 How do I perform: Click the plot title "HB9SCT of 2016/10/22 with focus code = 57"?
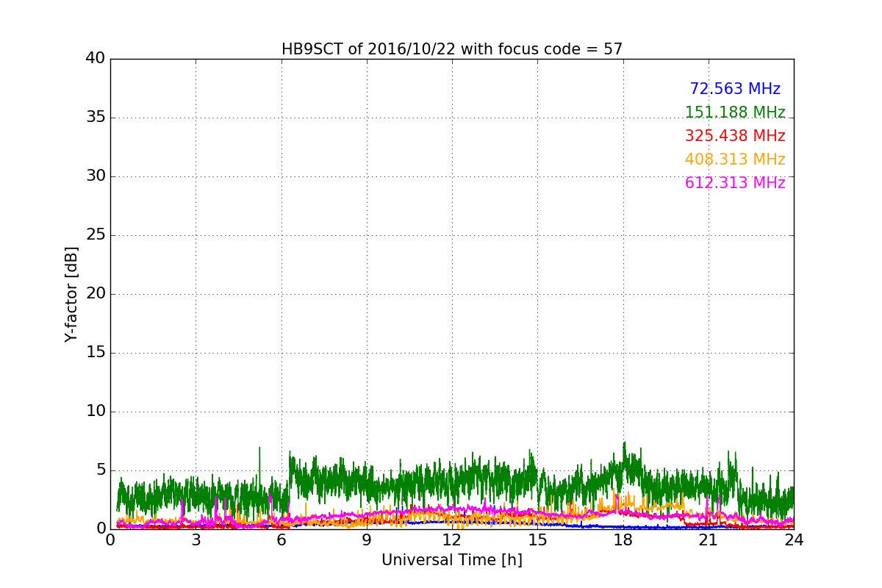click(452, 49)
